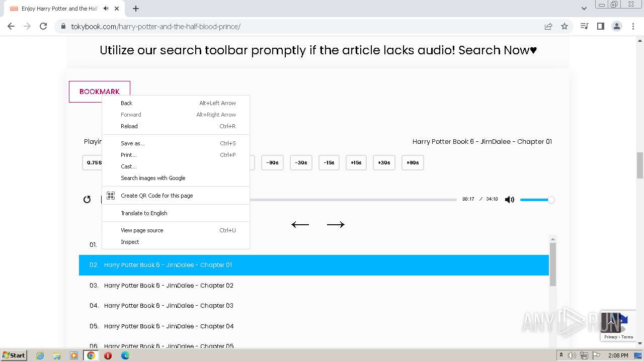This screenshot has width=644, height=362.
Task: Click the browser reload icon
Action: pyautogui.click(x=43, y=26)
